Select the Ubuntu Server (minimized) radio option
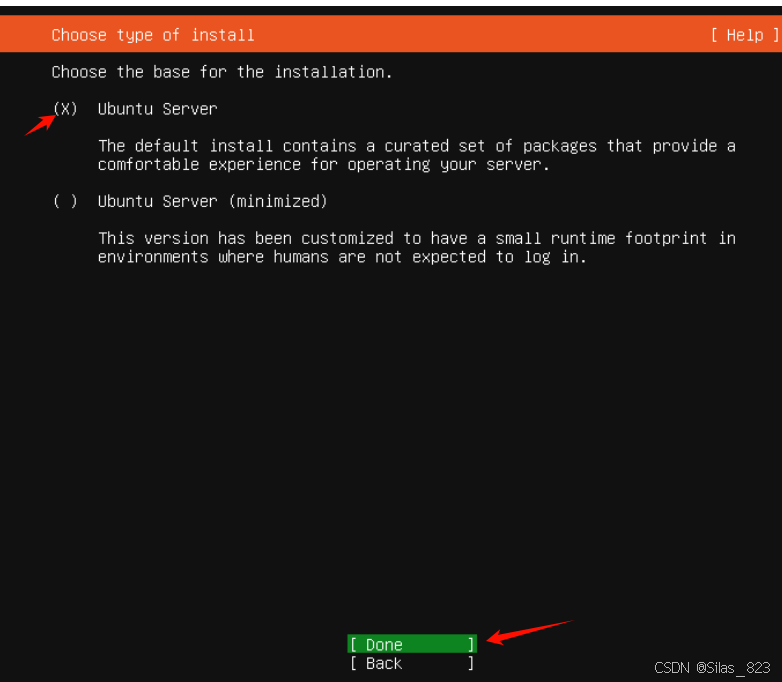Image resolution: width=782 pixels, height=682 pixels. tap(65, 201)
